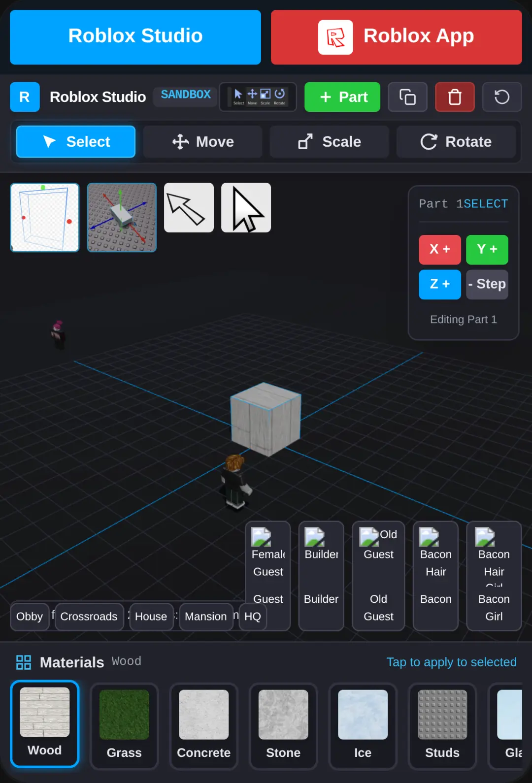The height and width of the screenshot is (783, 532).
Task: Open the tools mini toolbar thumbnail
Action: pos(258,97)
